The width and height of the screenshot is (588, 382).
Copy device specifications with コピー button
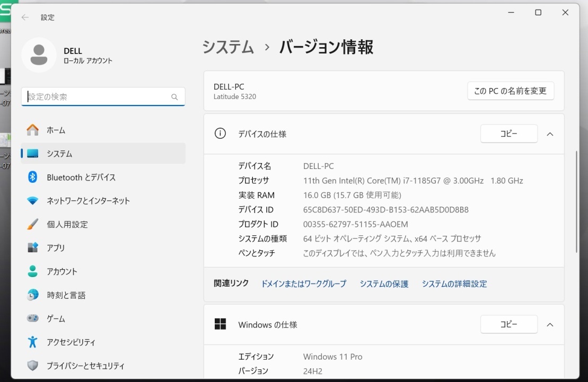(509, 134)
